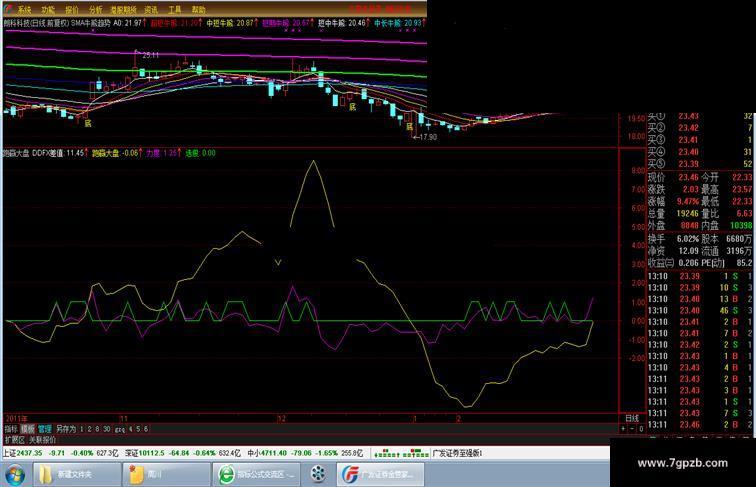
Task: Open the 分析 menu
Action: (95, 9)
